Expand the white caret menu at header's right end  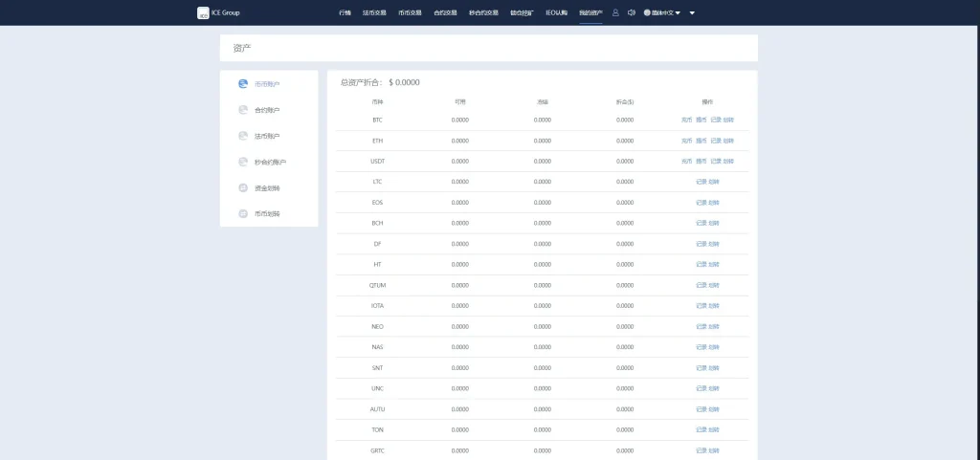(692, 13)
